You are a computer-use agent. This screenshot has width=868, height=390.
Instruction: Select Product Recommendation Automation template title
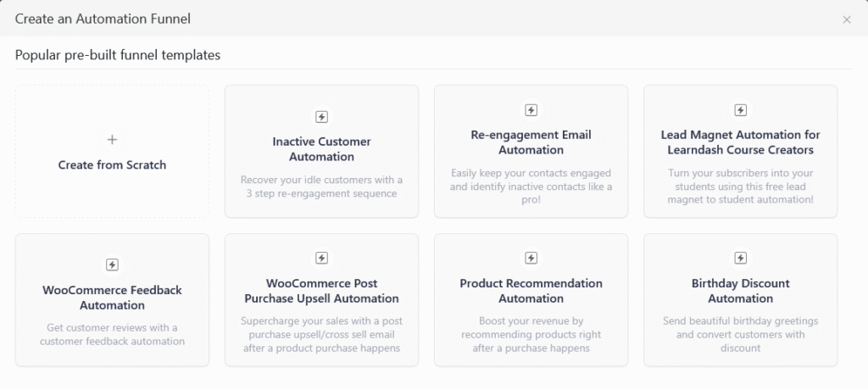tap(531, 291)
